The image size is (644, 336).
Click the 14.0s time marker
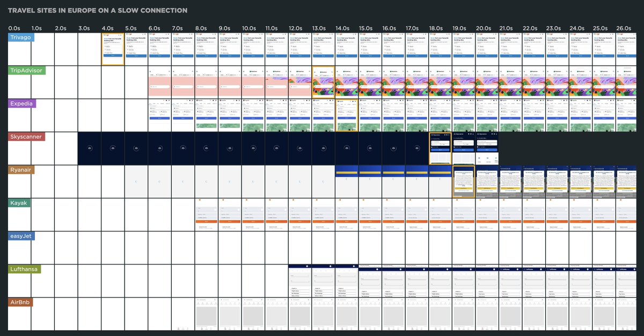click(342, 28)
